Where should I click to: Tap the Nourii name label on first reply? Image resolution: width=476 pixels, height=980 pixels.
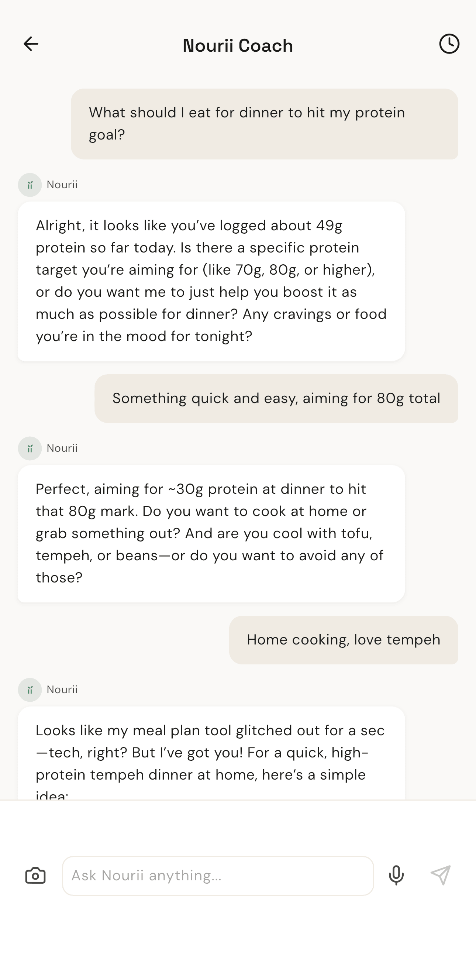click(x=62, y=185)
